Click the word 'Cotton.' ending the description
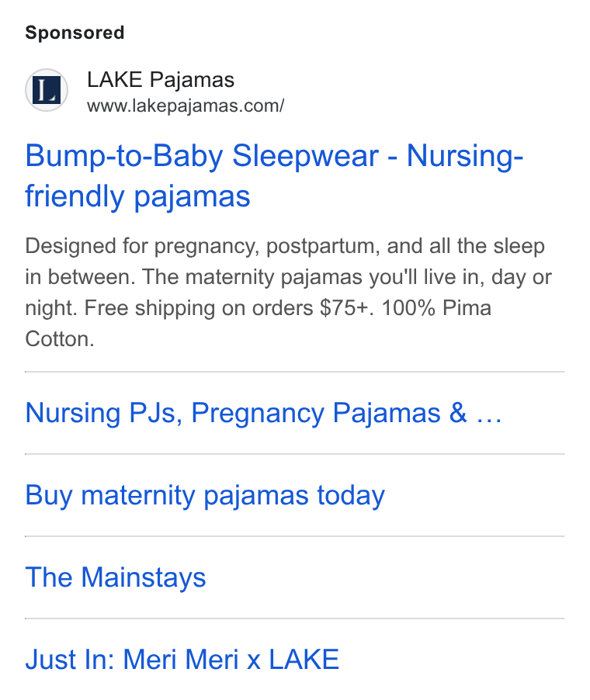 click(x=60, y=339)
